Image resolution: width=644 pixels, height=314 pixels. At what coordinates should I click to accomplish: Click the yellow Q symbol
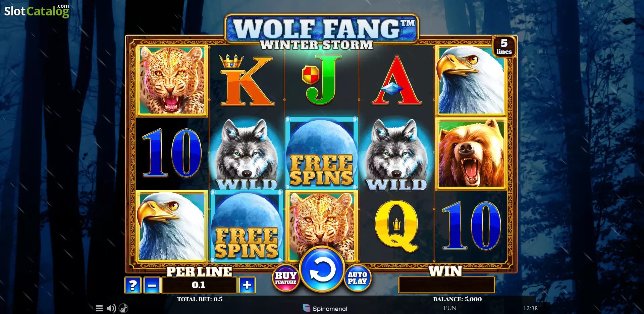tap(396, 226)
